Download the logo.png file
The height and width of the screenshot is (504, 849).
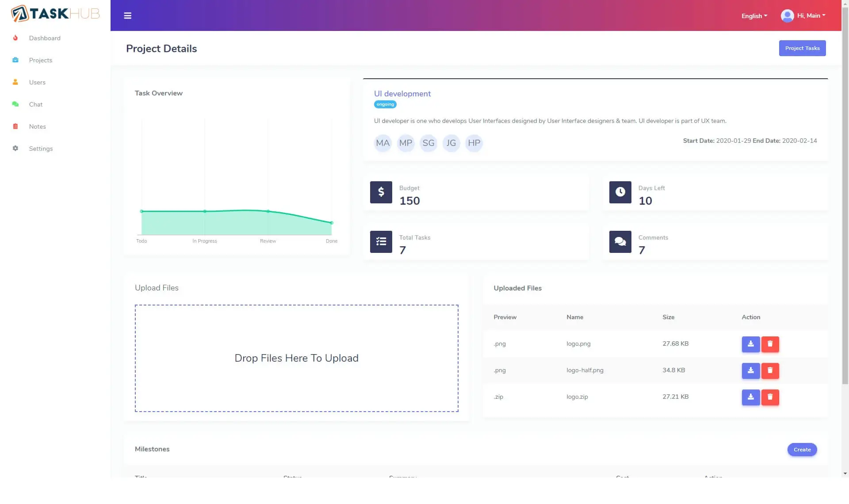coord(750,344)
